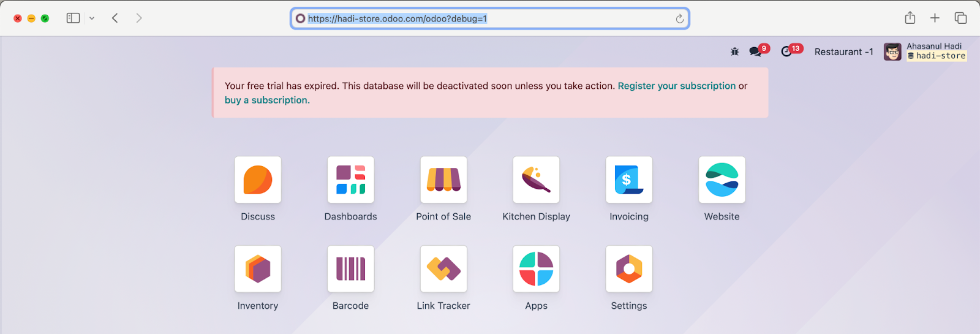Reload the page in Safari

pos(679,18)
